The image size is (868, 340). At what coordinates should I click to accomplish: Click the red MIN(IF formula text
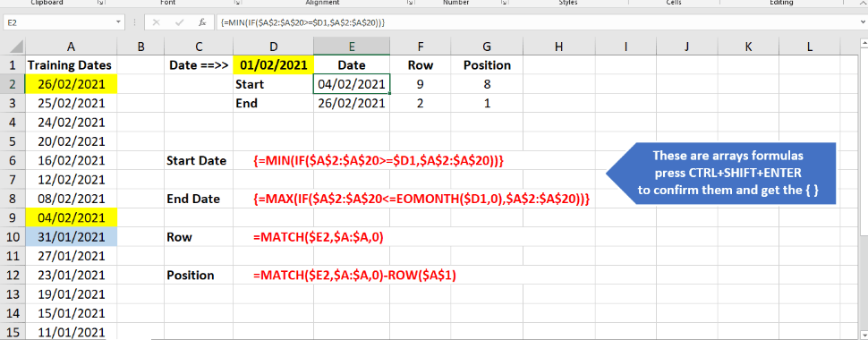click(x=379, y=161)
